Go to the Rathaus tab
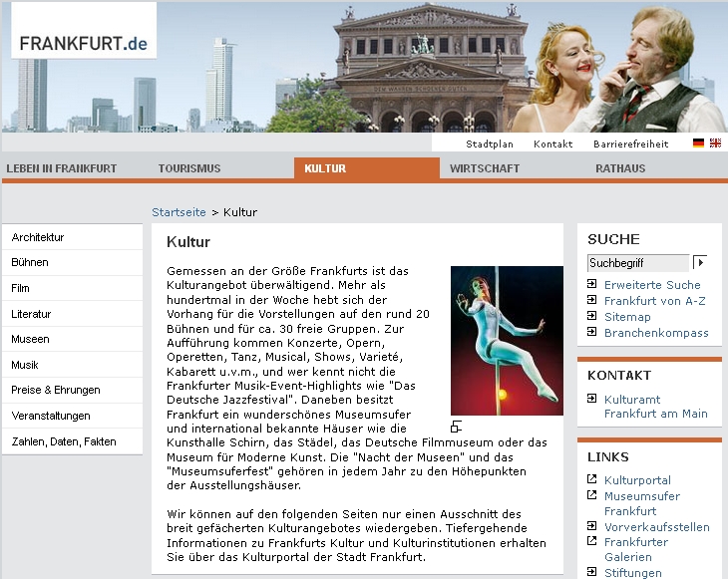The image size is (728, 579). tap(620, 168)
